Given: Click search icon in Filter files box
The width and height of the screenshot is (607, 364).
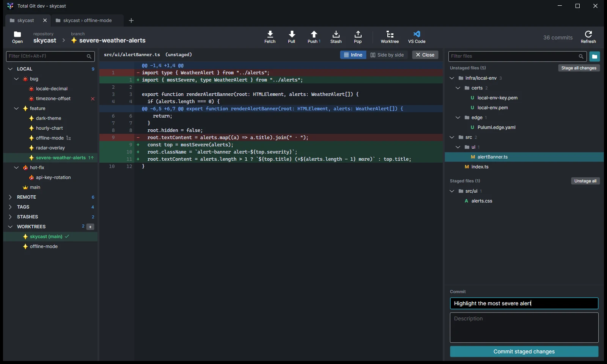Looking at the screenshot, I should [581, 56].
